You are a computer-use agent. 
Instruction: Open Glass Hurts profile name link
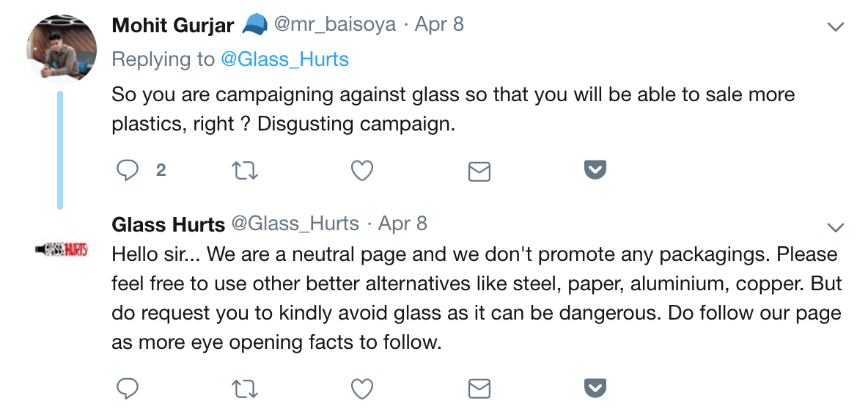(168, 224)
